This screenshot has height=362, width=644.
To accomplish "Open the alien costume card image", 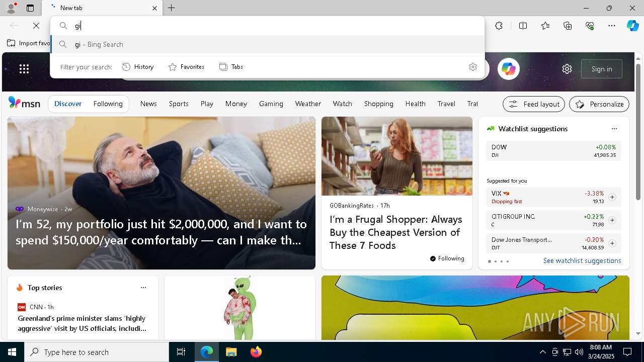I will pyautogui.click(x=240, y=308).
